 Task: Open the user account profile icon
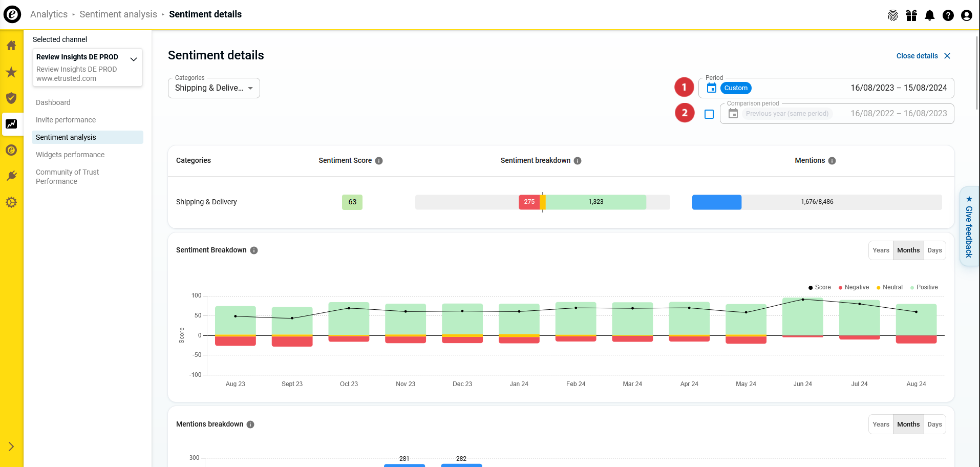967,15
